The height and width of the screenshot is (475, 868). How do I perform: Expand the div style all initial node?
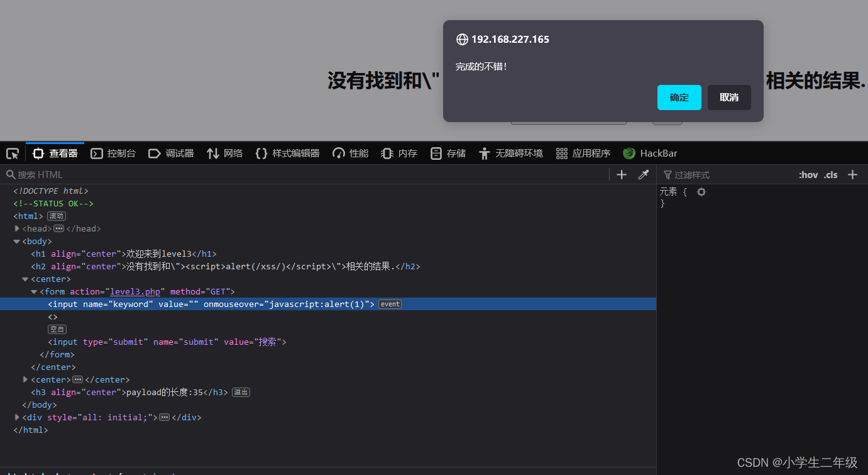coord(17,417)
